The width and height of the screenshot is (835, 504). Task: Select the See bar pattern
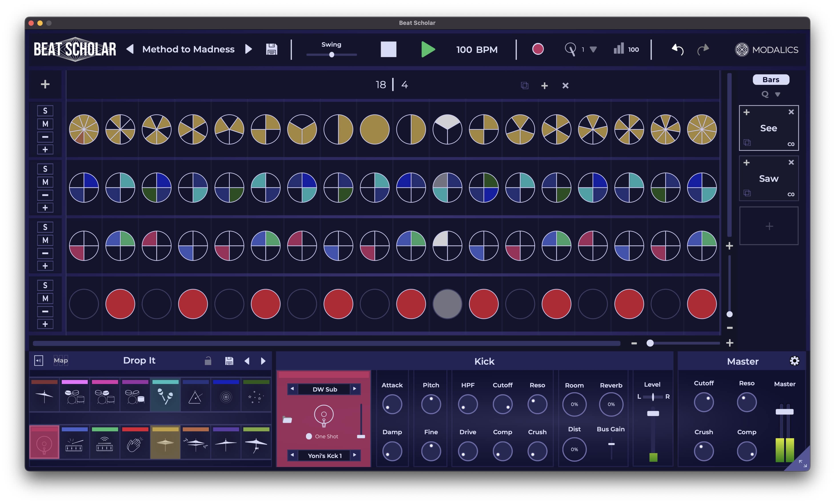[x=768, y=128]
